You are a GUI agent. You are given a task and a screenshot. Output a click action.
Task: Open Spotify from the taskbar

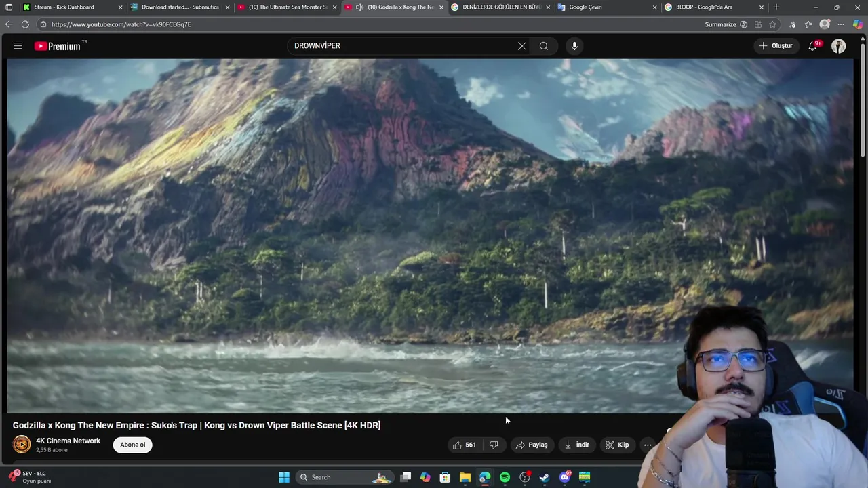pos(505,477)
